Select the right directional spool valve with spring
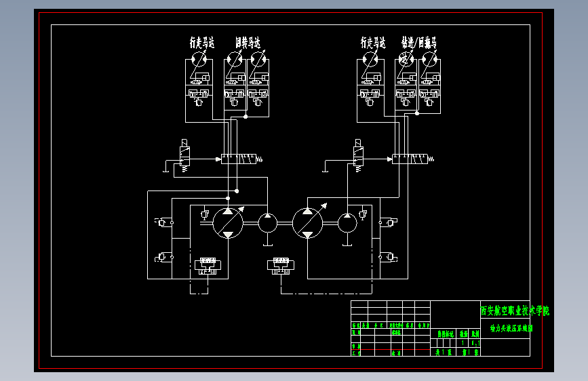Screen dimensions: 588x381 coord(413,159)
